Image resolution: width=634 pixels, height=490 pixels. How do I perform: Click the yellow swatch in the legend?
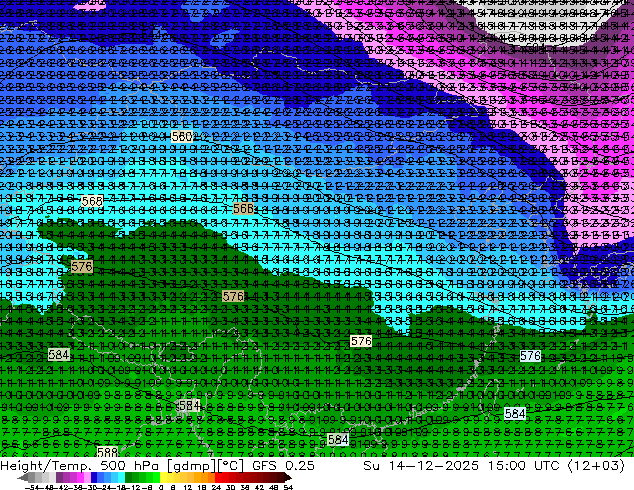[x=163, y=477]
